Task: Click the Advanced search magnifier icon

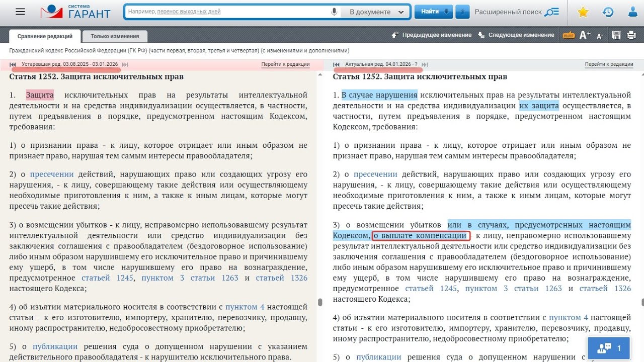Action: 552,12
